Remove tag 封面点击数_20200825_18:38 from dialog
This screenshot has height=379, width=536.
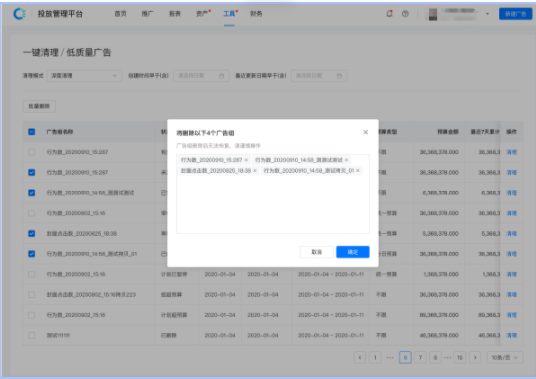coord(255,171)
